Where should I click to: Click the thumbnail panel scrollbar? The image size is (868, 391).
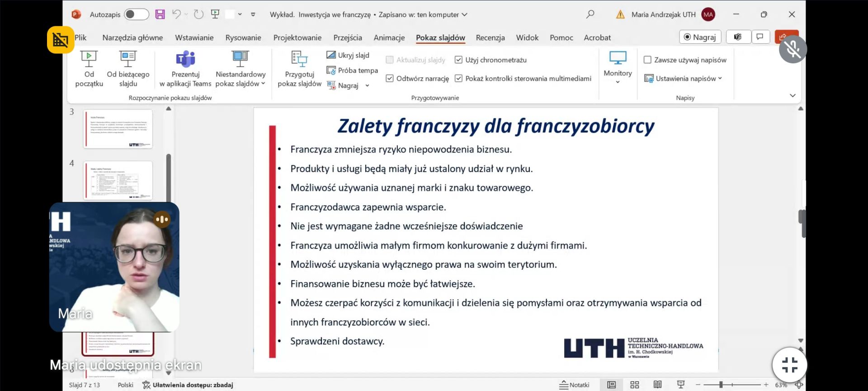[169, 178]
